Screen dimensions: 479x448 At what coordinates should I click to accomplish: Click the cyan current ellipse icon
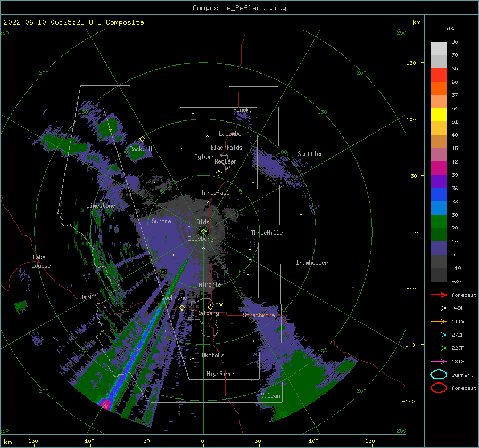point(439,374)
